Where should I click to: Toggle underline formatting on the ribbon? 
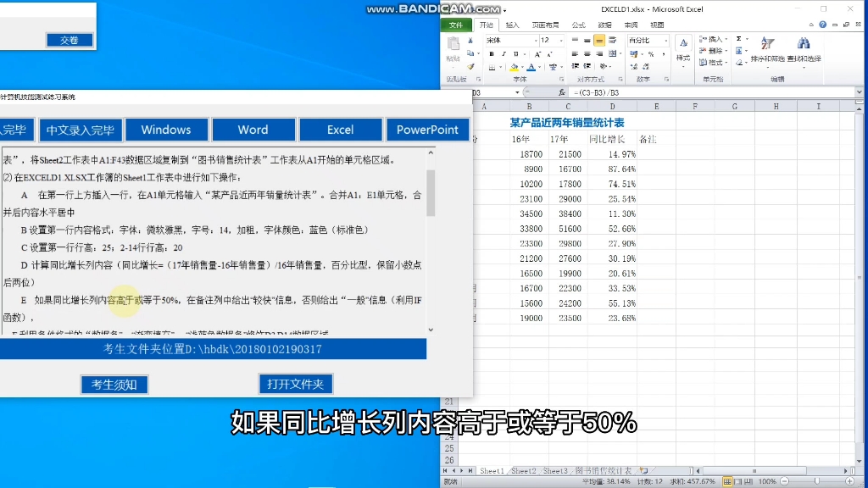coord(515,54)
